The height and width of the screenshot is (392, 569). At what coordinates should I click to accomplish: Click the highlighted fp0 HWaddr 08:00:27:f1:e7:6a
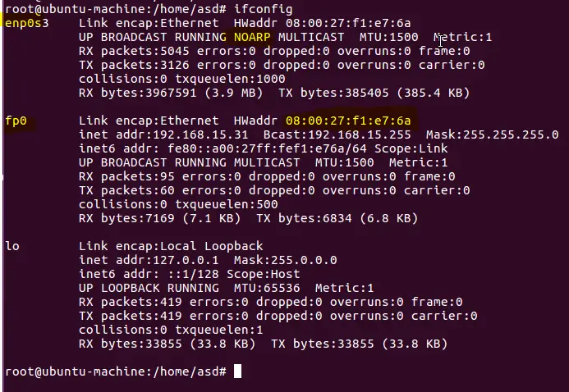pos(348,121)
